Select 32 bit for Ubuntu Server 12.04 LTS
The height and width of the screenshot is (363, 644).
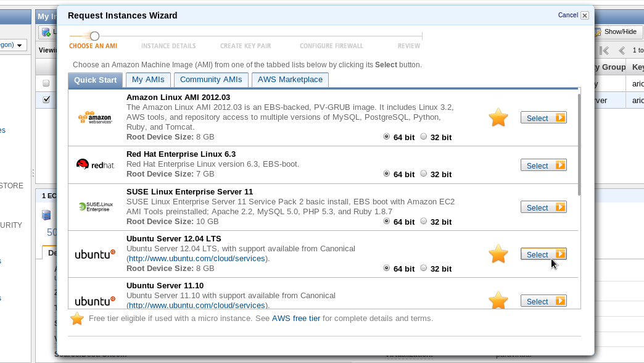[x=423, y=268]
